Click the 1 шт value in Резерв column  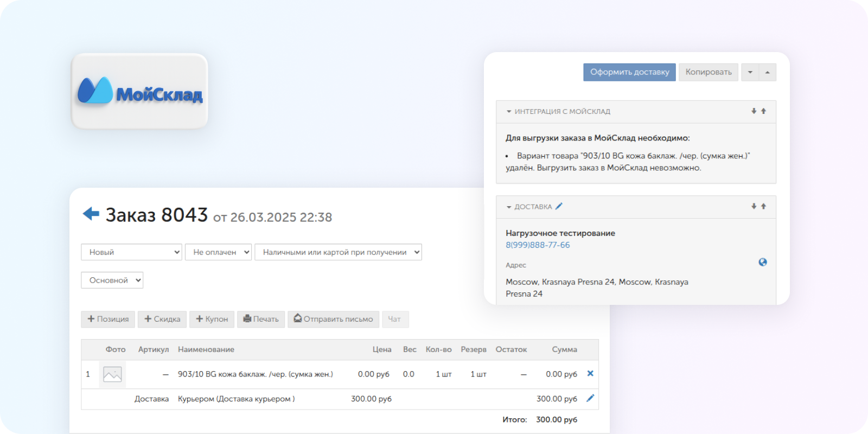(x=478, y=374)
